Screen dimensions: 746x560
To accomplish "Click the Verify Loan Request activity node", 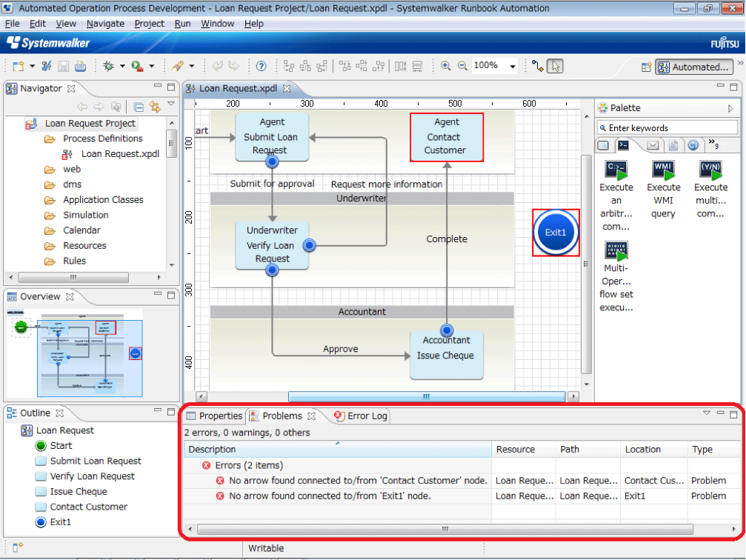I will [272, 245].
